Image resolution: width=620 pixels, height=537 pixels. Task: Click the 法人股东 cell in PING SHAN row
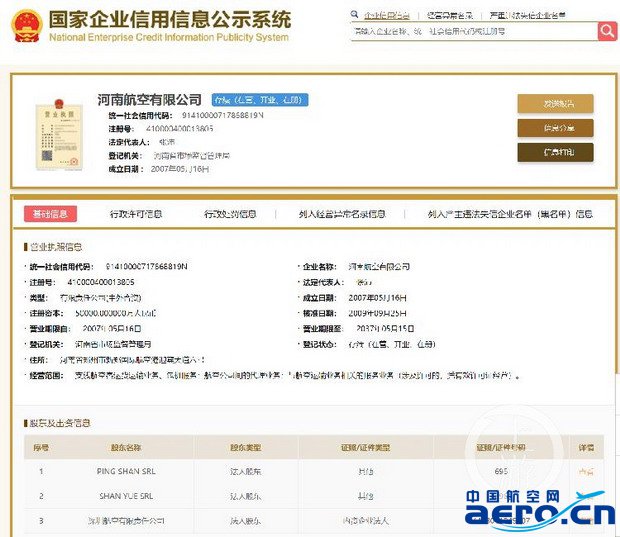click(246, 471)
